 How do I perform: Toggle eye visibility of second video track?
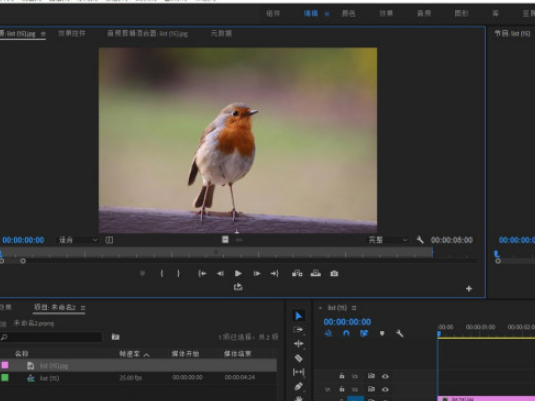(x=385, y=389)
